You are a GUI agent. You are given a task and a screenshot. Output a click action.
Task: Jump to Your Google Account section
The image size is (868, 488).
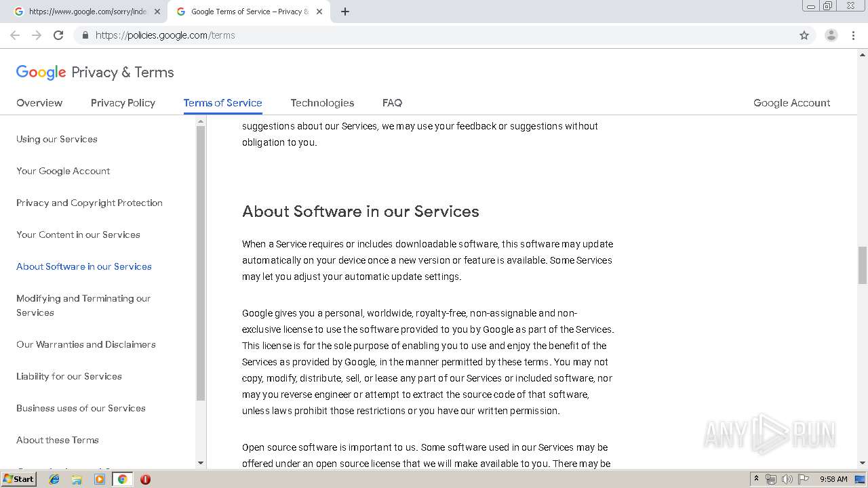(x=63, y=171)
